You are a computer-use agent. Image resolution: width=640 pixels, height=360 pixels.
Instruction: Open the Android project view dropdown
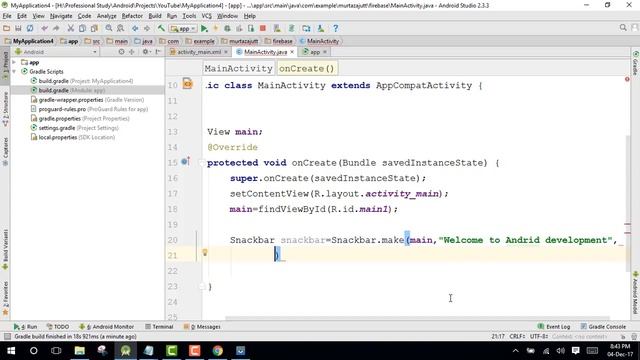[x=56, y=52]
